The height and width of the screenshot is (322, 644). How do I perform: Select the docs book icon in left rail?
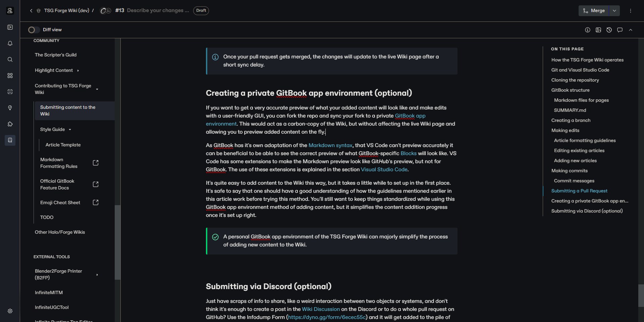[10, 140]
